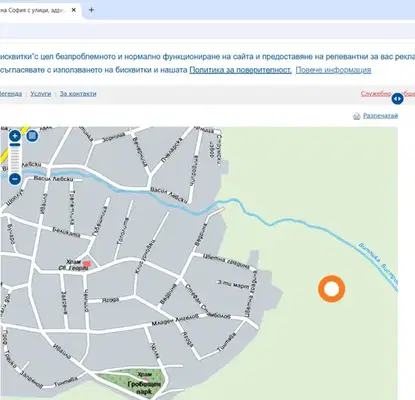Viewport: 415px width, 400px height.
Task: Click the Гробищен парк map label
Action: pos(144,388)
